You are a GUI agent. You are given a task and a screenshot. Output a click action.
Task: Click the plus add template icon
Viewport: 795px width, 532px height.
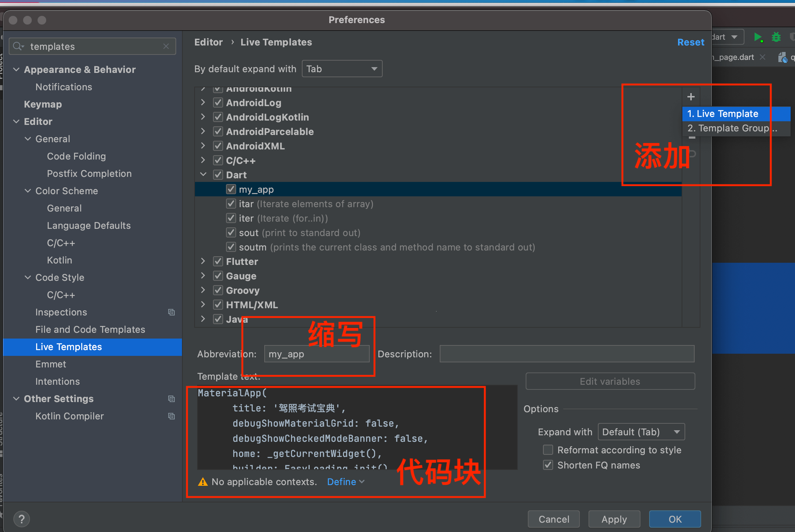(x=691, y=97)
